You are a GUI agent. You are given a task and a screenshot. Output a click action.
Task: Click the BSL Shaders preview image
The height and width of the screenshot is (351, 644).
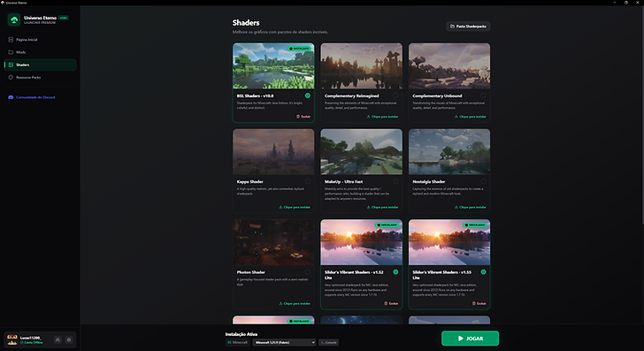[273, 66]
